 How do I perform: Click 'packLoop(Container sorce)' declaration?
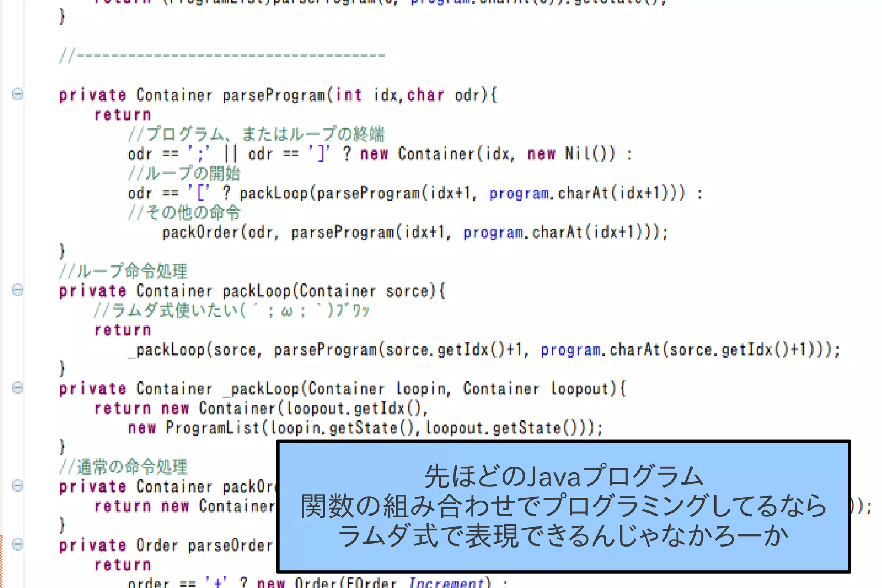click(334, 291)
